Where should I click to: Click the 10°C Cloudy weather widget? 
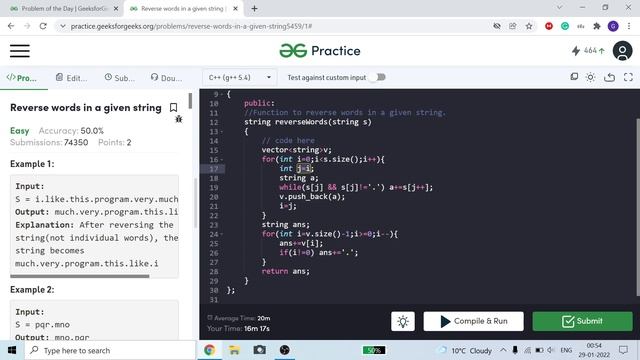464,350
